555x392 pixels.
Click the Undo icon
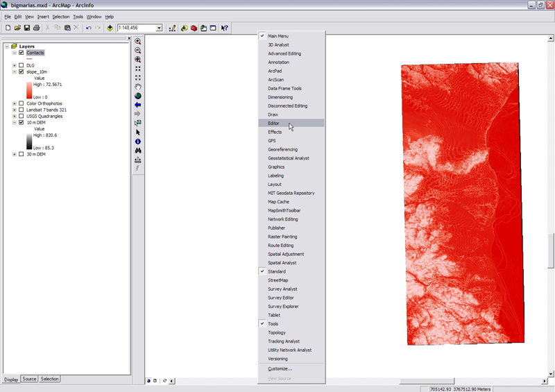(89, 28)
